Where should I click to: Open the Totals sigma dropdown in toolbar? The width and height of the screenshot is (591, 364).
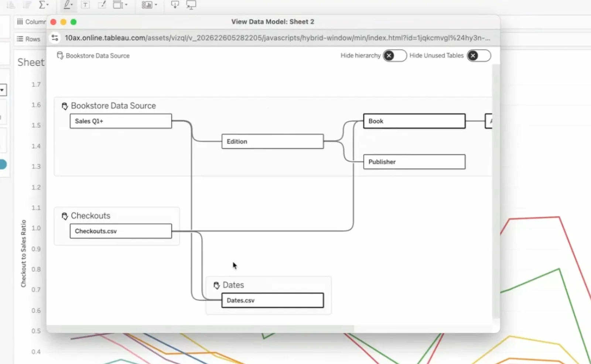click(x=44, y=5)
